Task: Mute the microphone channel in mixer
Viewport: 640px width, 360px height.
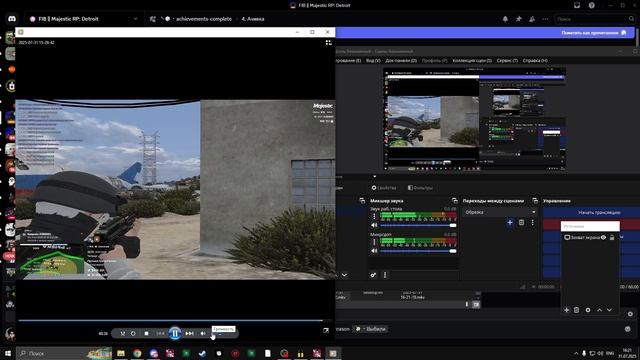Action: [x=374, y=251]
